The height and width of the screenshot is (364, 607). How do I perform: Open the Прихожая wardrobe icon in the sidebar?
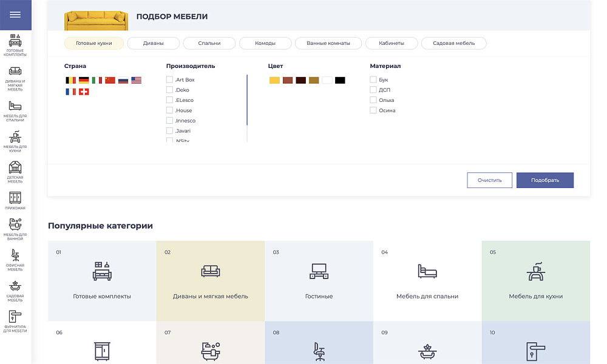(x=15, y=198)
